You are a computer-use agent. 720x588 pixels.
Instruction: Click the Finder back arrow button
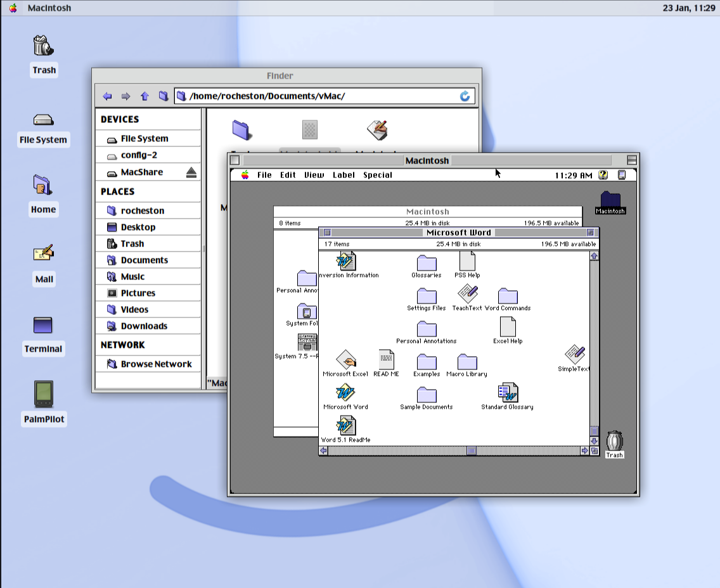coord(108,96)
